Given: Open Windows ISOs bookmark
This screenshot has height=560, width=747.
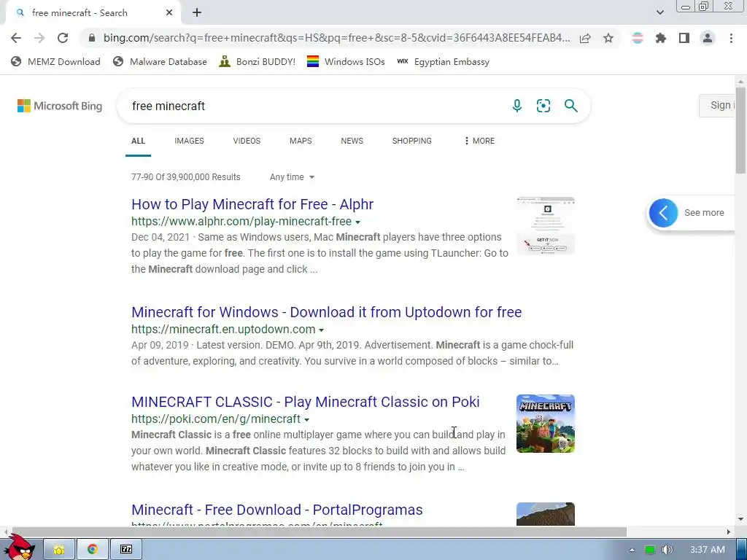Looking at the screenshot, I should (346, 62).
